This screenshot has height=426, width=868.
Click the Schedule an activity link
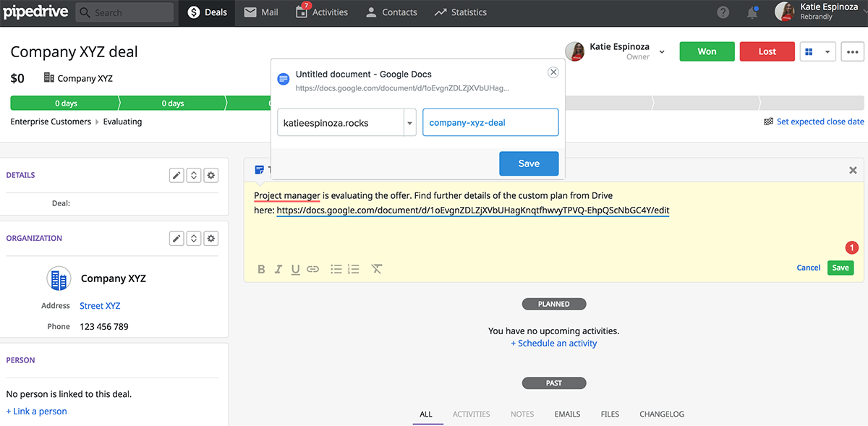coord(553,343)
